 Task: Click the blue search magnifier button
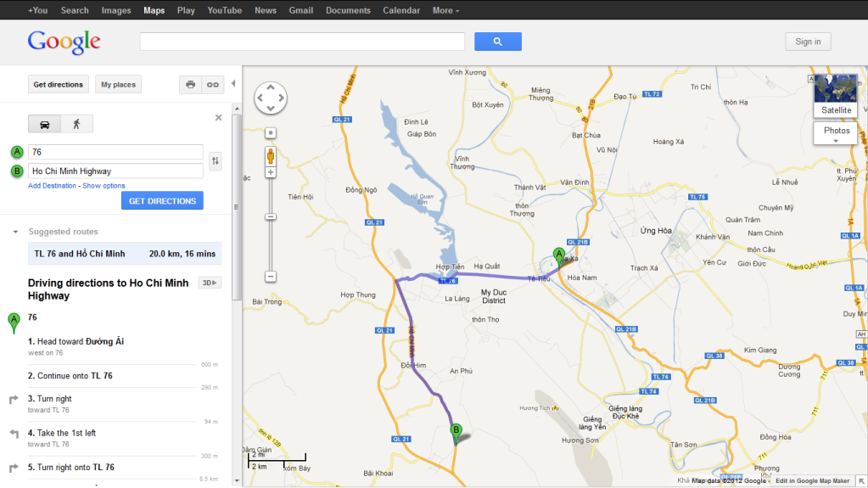(498, 42)
